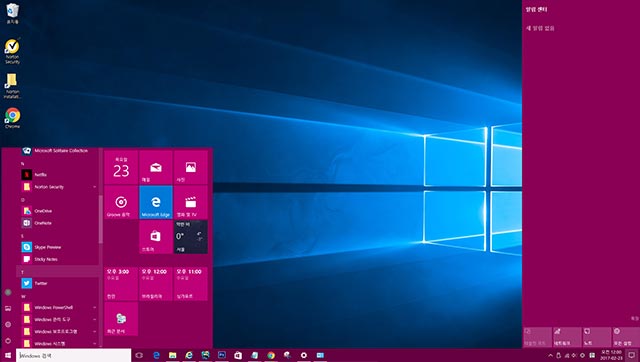The height and width of the screenshot is (362, 640).
Task: Toggle the Note quick action tile
Action: pos(597,337)
